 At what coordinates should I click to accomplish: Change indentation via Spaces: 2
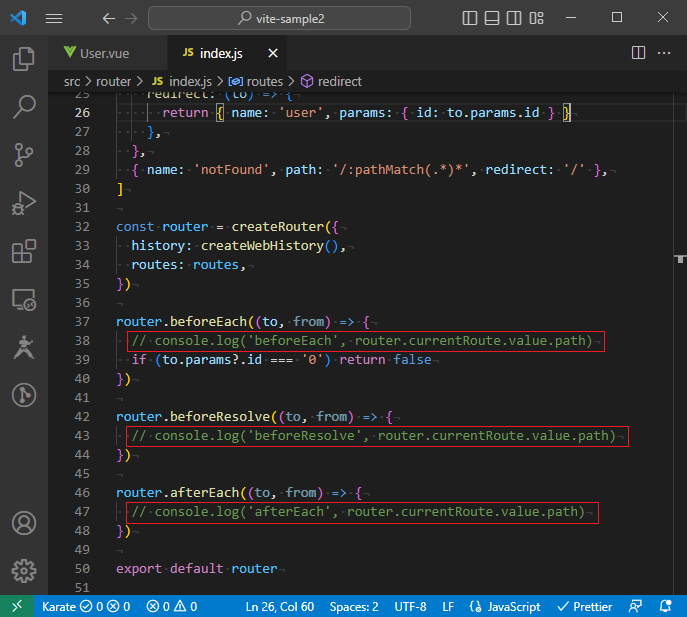coord(354,606)
